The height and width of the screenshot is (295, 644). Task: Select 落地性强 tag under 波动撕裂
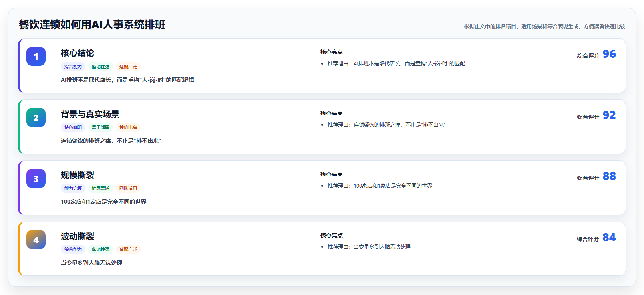[x=101, y=249]
